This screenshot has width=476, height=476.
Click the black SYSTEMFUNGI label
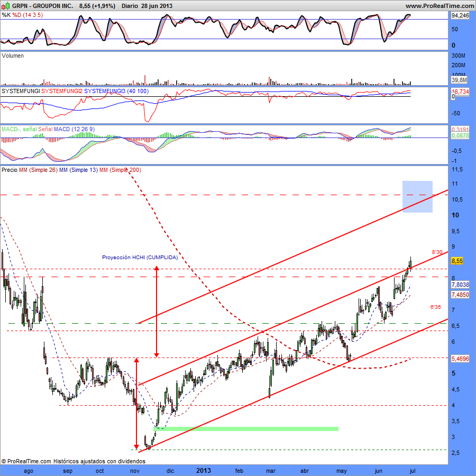(21, 91)
